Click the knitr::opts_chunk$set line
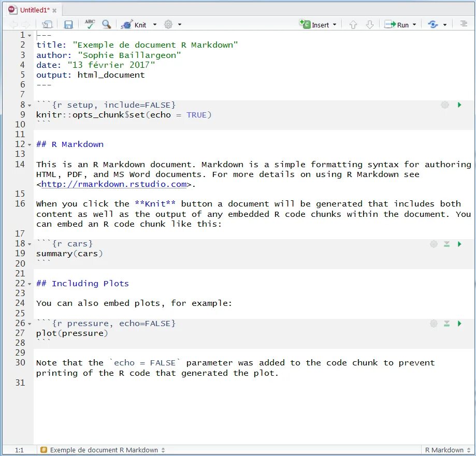The height and width of the screenshot is (456, 476). pos(124,115)
